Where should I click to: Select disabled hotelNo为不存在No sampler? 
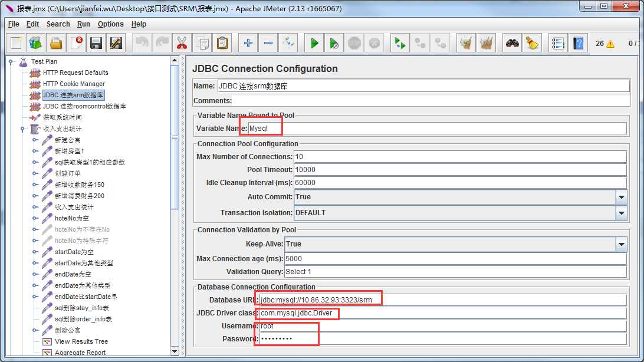tap(82, 229)
